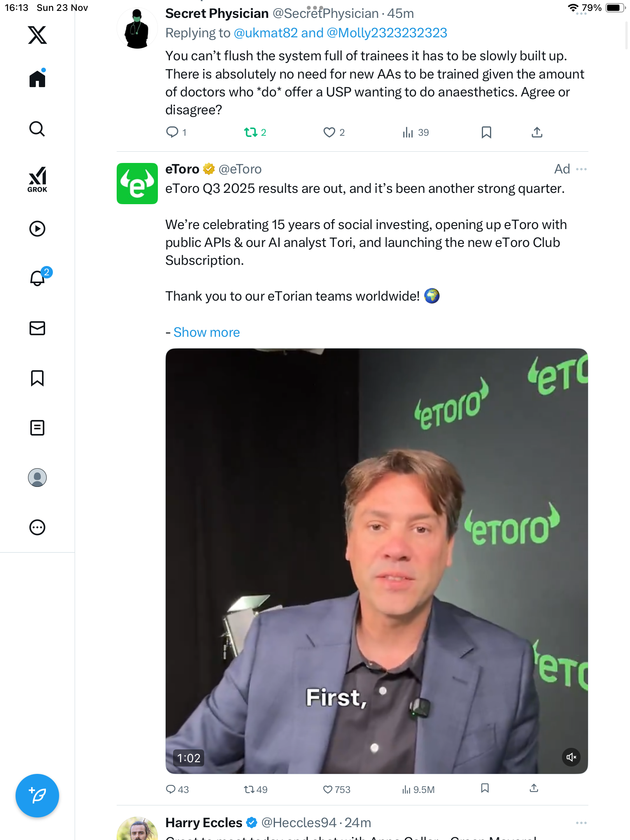Unmute the eToro ad video
This screenshot has height=840, width=630.
click(x=571, y=757)
